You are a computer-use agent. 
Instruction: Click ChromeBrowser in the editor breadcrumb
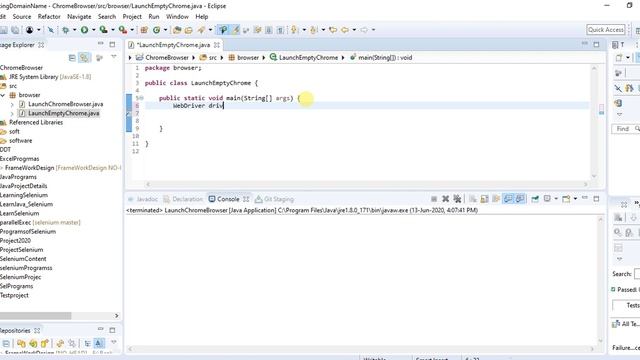(167, 58)
